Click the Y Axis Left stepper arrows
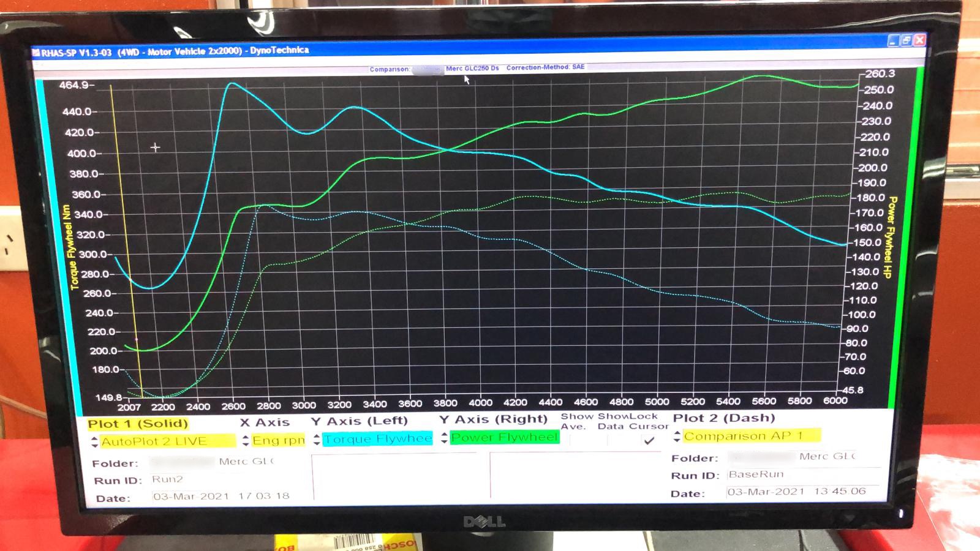 click(x=317, y=439)
